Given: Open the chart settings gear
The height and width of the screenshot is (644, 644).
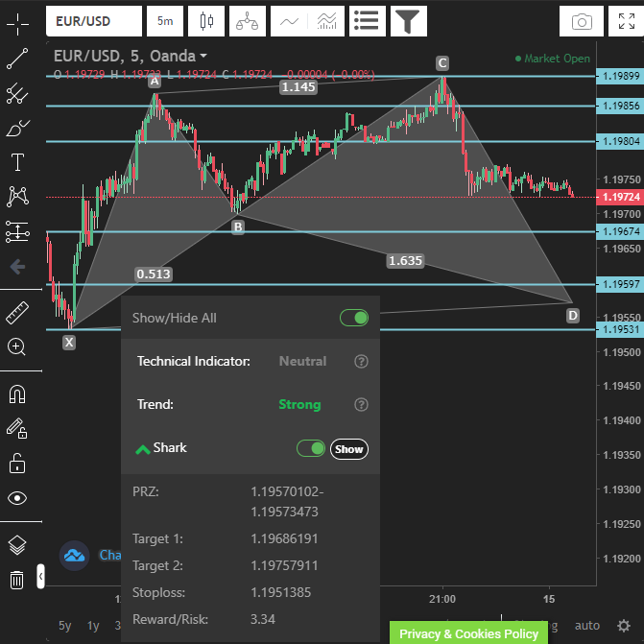Looking at the screenshot, I should click(x=624, y=626).
